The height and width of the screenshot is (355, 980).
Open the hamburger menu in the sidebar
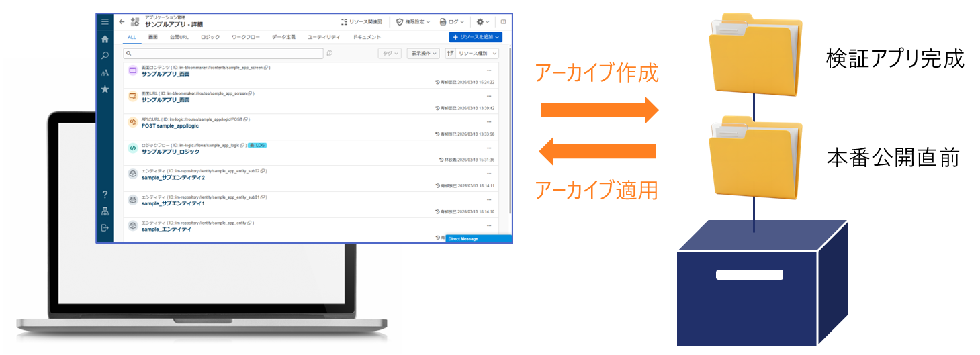tap(105, 22)
